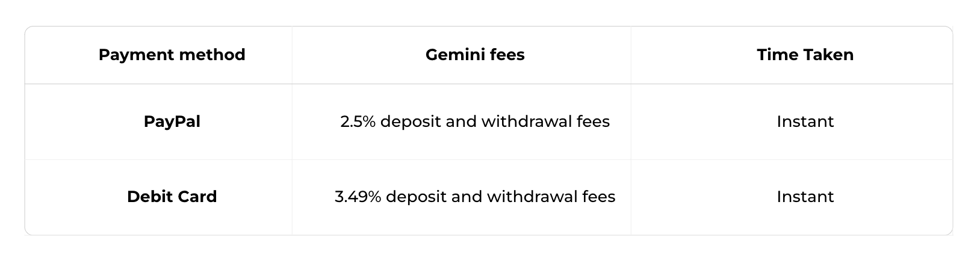Click the Debit Card deposit and withdrawal fees cell
This screenshot has width=980, height=267.
(x=475, y=197)
